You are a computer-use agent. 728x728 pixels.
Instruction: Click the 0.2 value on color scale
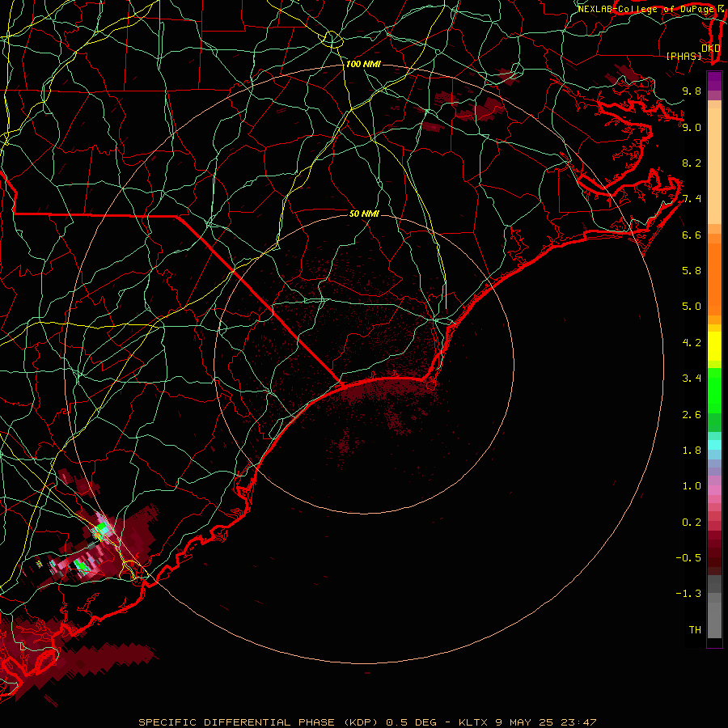692,523
